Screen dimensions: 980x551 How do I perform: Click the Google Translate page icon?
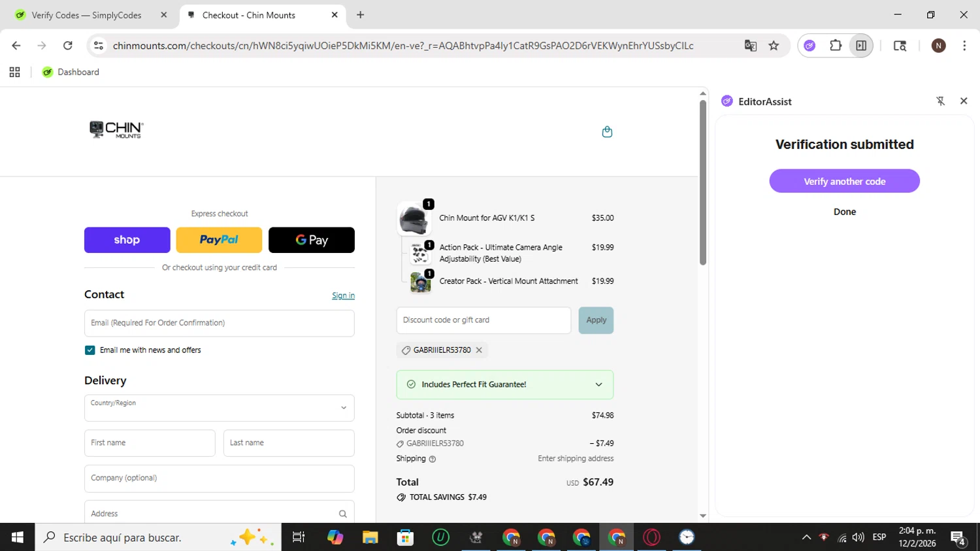pos(751,46)
